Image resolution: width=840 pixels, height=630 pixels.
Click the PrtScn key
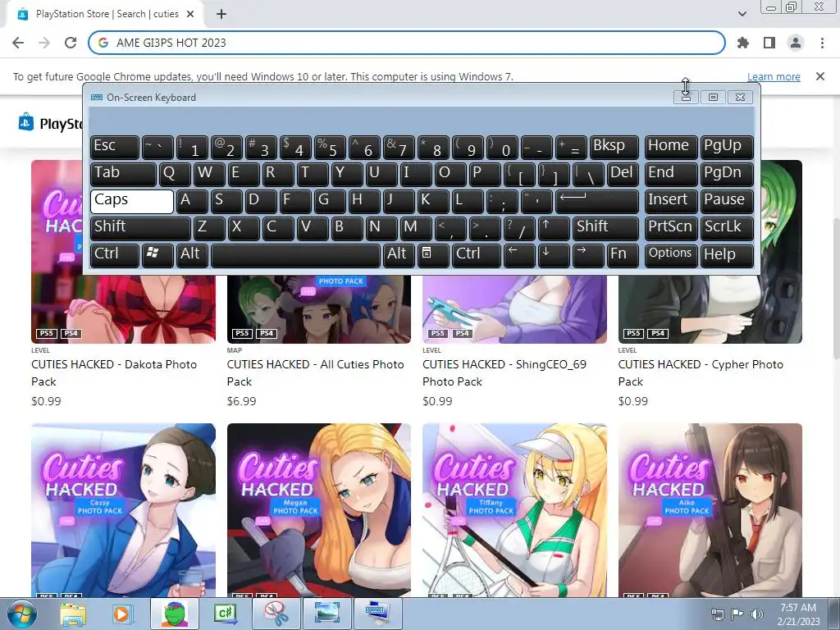click(671, 228)
